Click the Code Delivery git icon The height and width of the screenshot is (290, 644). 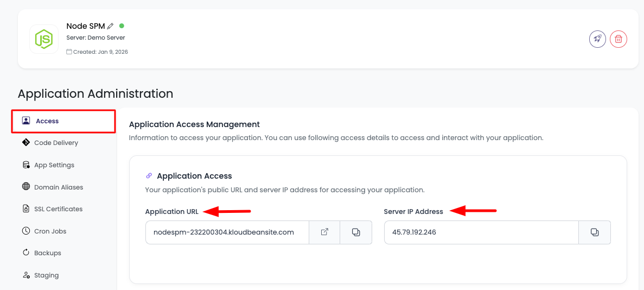(26, 142)
